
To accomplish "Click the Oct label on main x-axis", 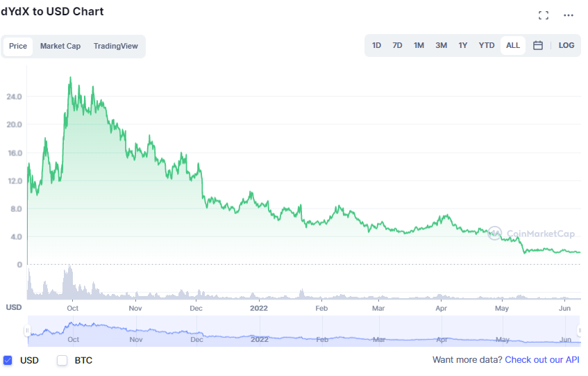I will coord(73,308).
